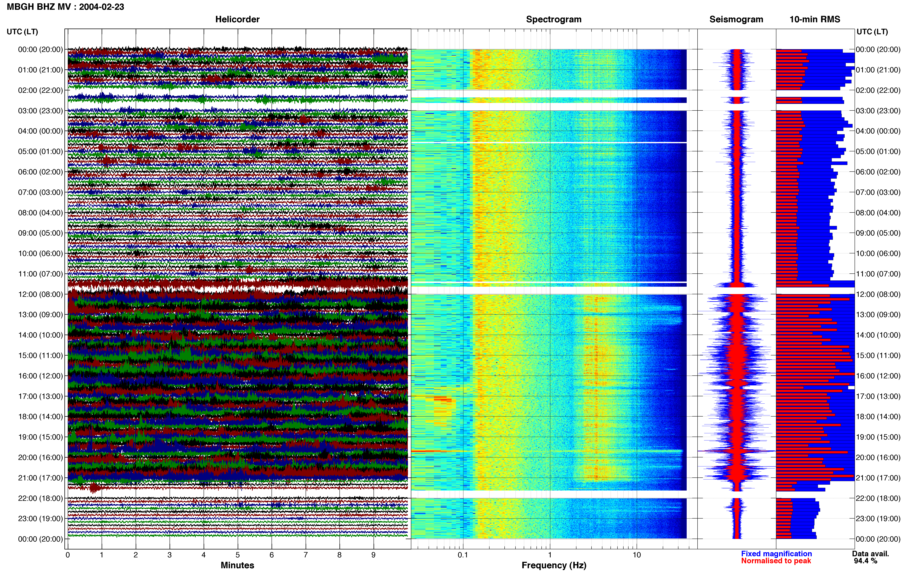Viewport: 924px width, 578px height.
Task: Click the '94.4 %' availability value
Action: 865,561
